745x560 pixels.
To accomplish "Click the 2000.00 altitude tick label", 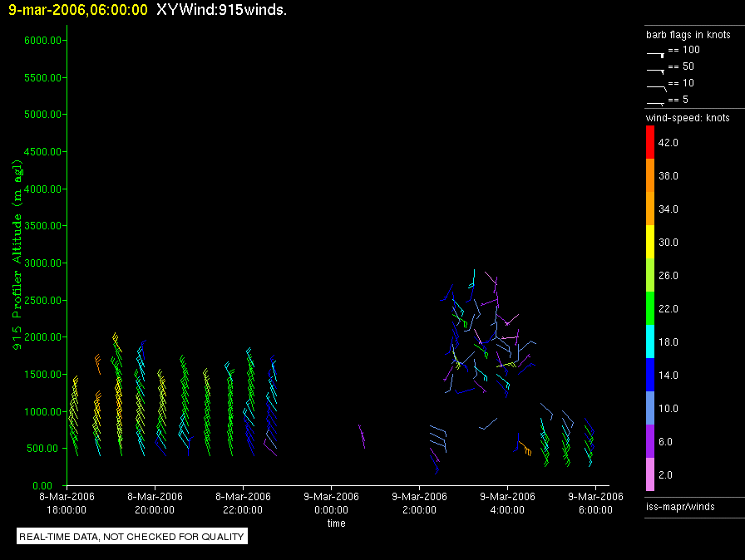I will 42,337.
